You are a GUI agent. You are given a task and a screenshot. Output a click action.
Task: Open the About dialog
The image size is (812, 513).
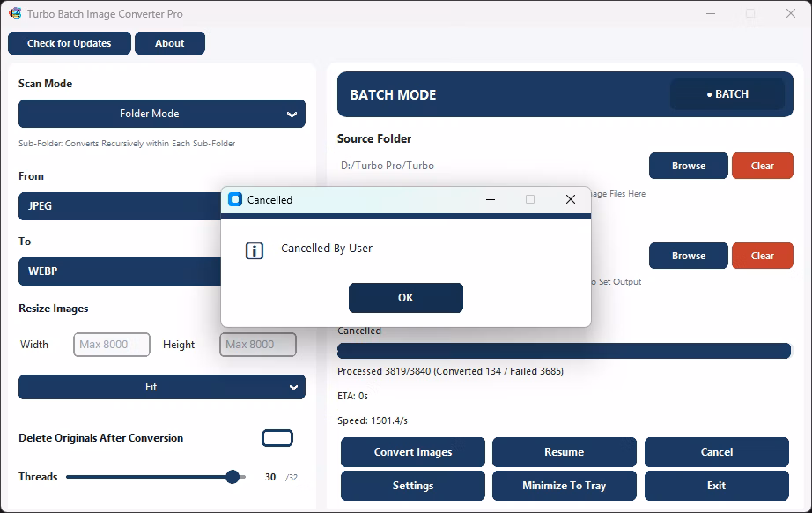170,43
